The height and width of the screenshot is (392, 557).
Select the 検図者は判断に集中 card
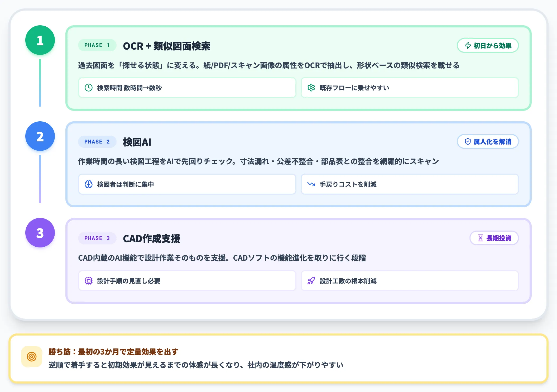pos(187,184)
